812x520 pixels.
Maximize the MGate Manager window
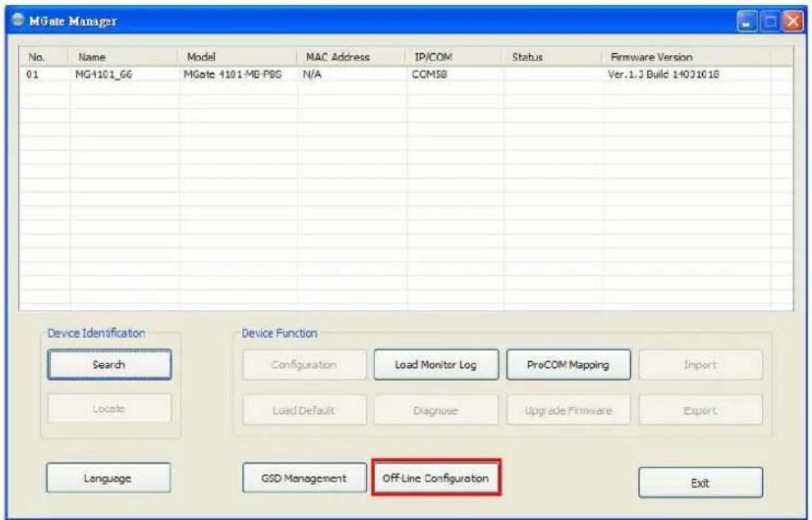tap(770, 22)
